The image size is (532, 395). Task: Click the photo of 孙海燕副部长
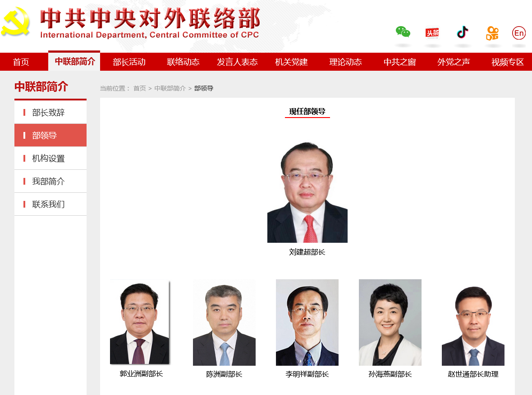390,322
